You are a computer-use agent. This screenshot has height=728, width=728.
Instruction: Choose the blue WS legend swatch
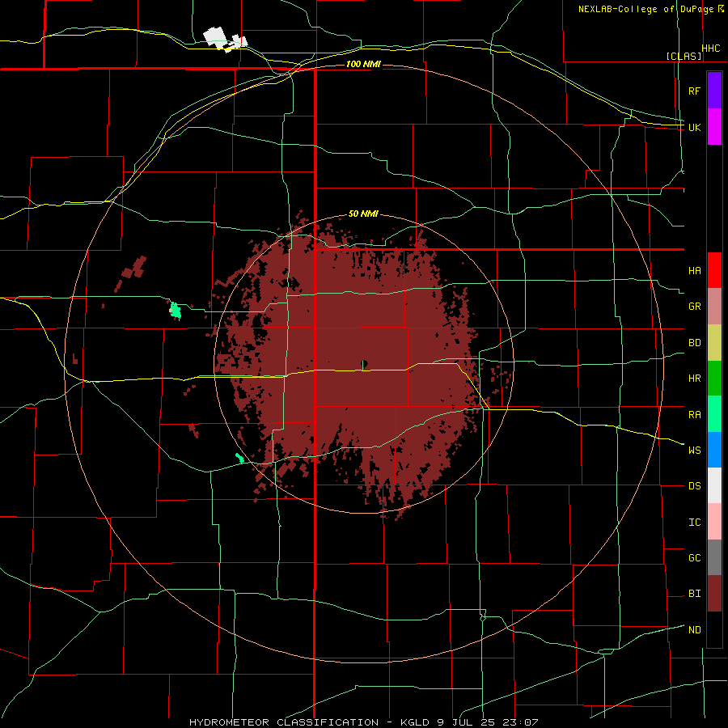tap(714, 450)
